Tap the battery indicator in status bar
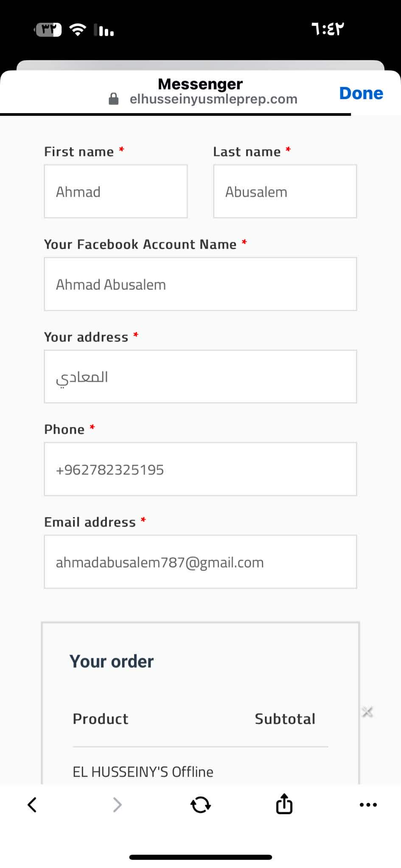401x868 pixels. point(48,30)
